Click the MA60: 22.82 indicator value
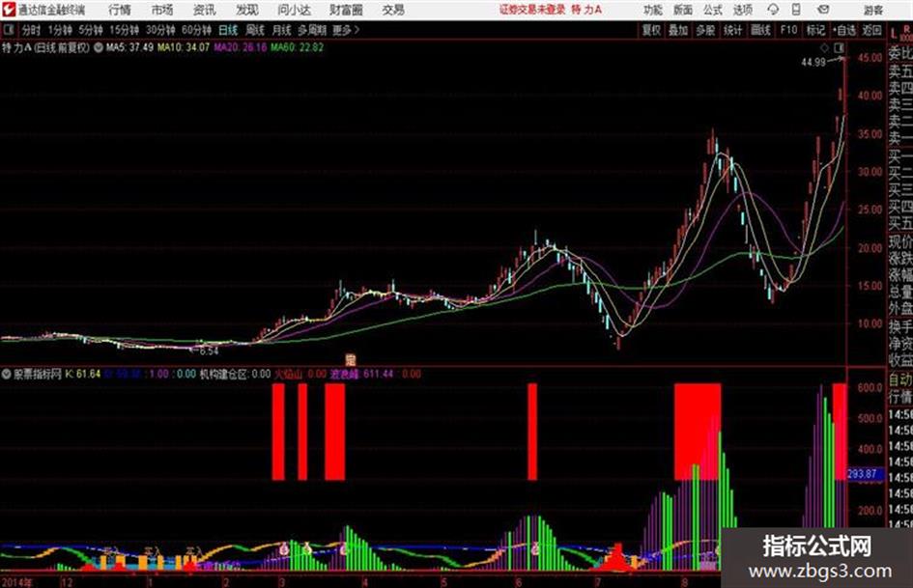The height and width of the screenshot is (588, 913). click(x=297, y=47)
